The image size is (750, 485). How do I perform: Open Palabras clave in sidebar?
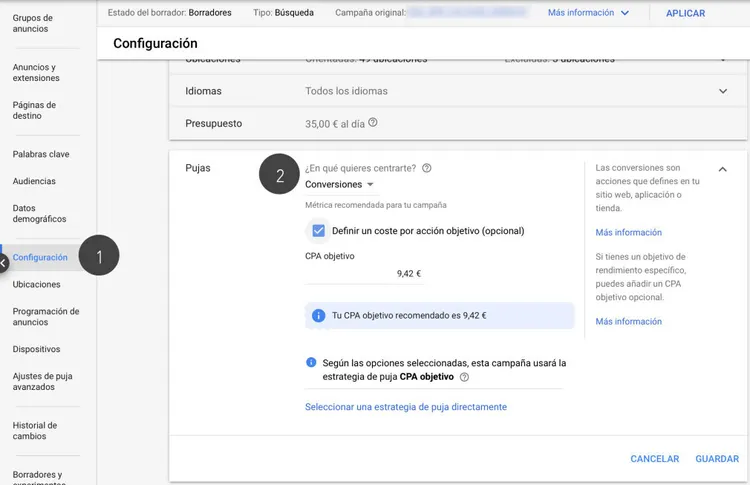tap(41, 154)
